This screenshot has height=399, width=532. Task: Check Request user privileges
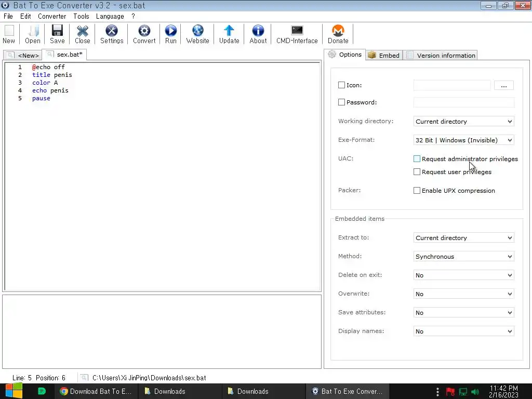pyautogui.click(x=417, y=171)
